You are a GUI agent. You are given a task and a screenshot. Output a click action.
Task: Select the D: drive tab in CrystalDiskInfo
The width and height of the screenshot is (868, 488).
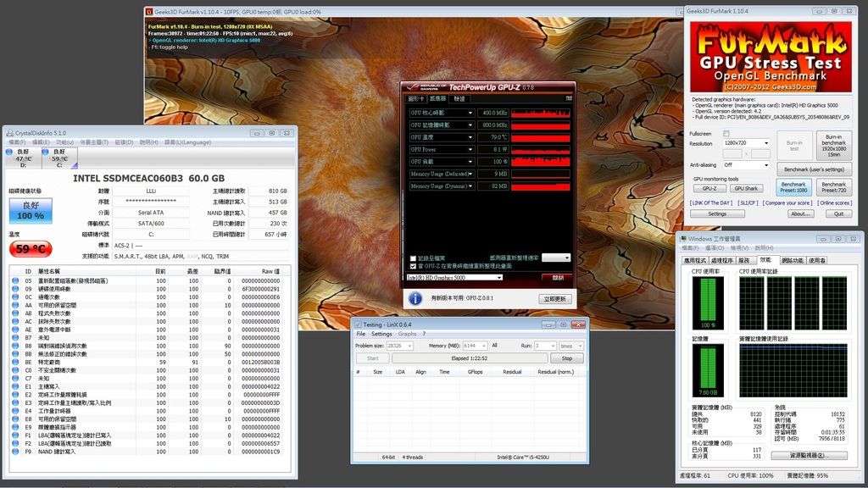click(x=22, y=158)
